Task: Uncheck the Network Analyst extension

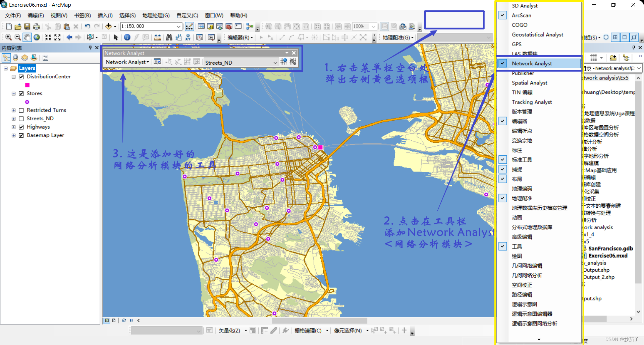Action: (502, 63)
